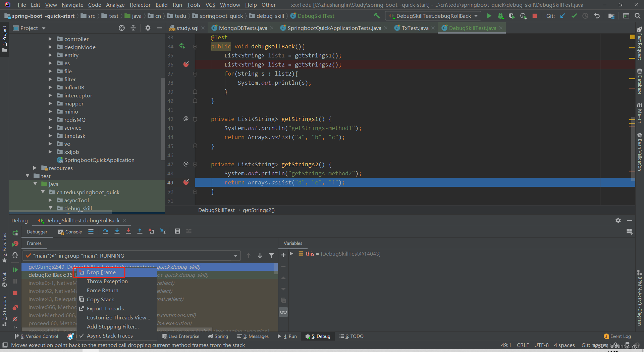
Task: Open View Breakpoints double red circles
Action: point(15,308)
